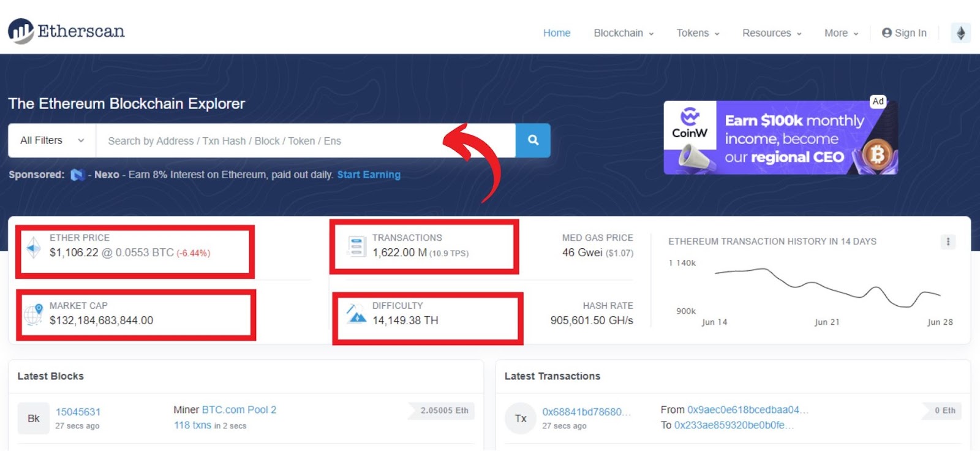Click the Difficulty mountain icon
The width and height of the screenshot is (980, 459).
pos(356,313)
